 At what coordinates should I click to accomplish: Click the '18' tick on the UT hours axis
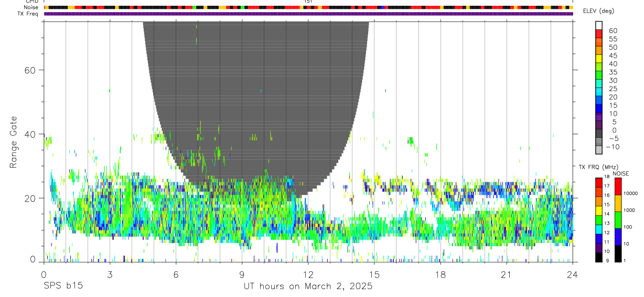pos(441,274)
